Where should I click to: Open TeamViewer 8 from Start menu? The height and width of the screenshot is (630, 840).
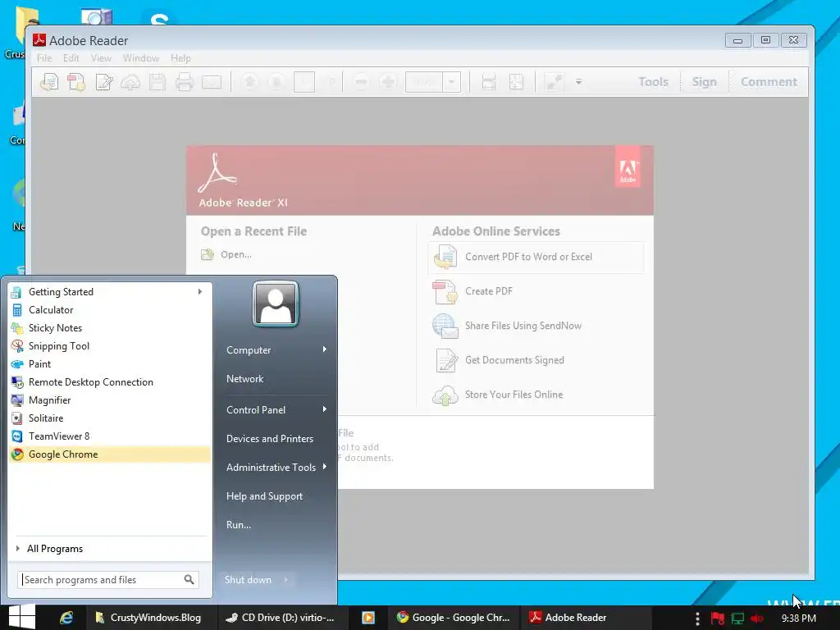click(x=111, y=436)
